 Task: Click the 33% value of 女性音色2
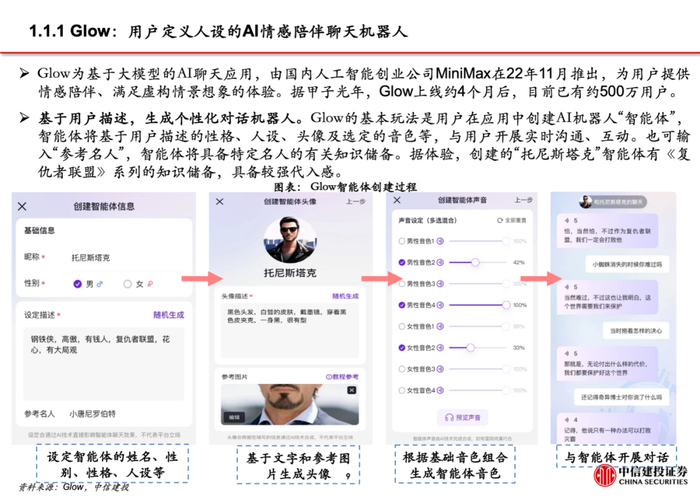pos(519,348)
